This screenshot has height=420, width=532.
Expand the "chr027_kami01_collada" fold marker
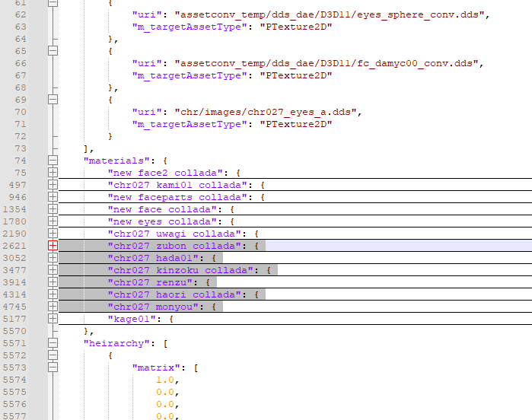(x=53, y=185)
